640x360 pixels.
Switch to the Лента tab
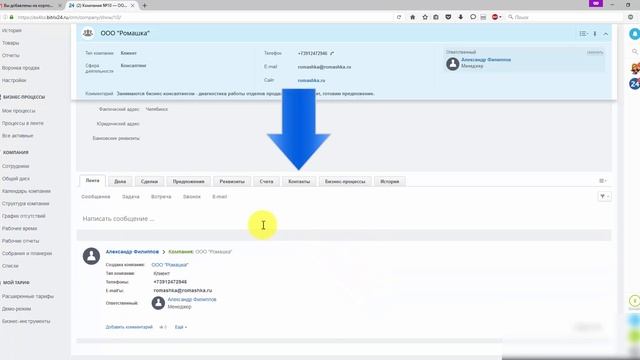92,181
